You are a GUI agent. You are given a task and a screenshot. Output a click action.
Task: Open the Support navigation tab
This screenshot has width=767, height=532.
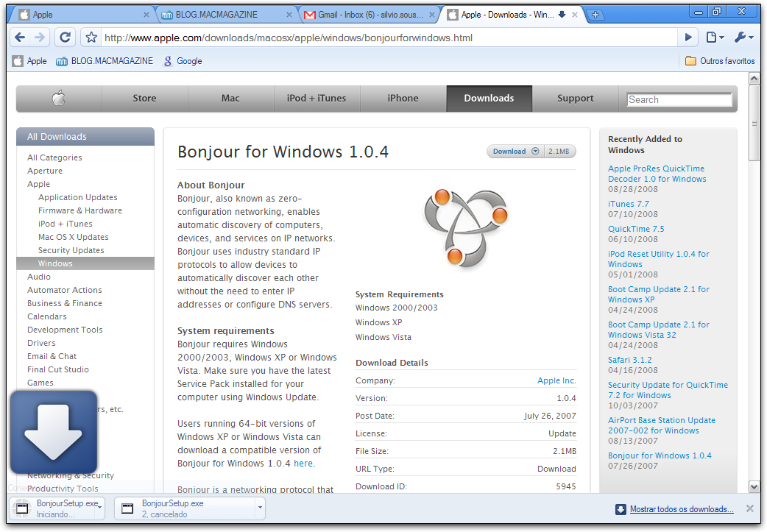(x=576, y=99)
